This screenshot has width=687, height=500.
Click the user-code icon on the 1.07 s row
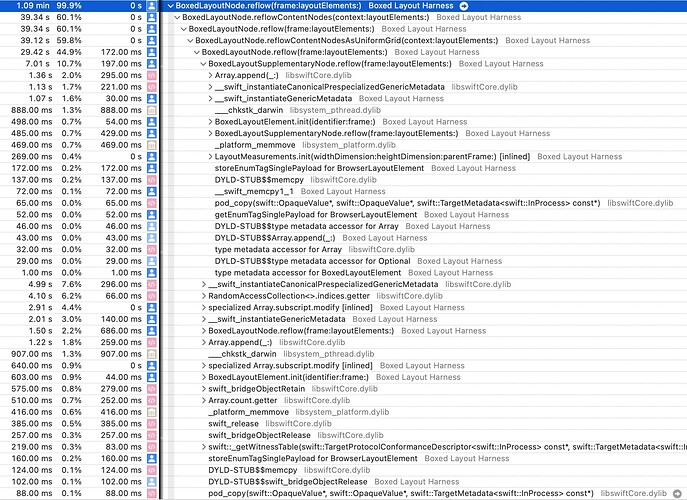click(152, 99)
